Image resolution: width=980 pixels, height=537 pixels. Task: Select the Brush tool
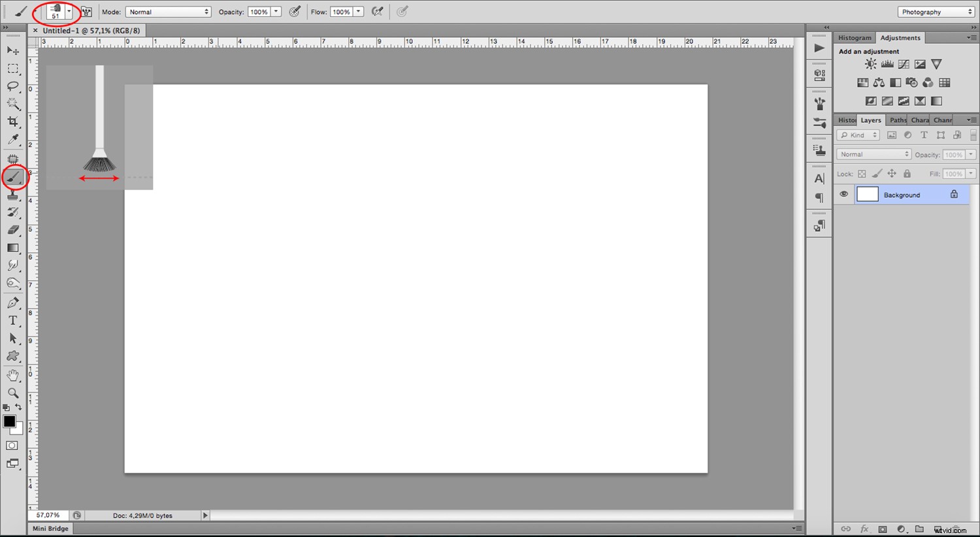click(13, 177)
